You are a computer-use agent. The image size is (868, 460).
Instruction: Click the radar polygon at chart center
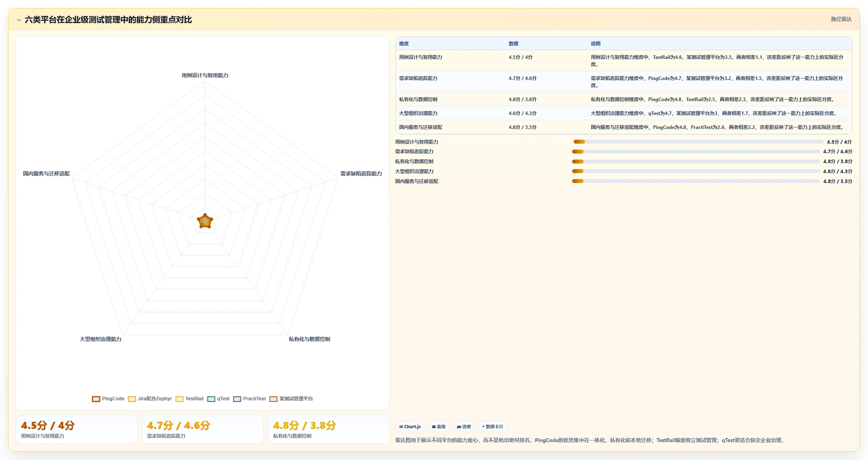point(205,221)
